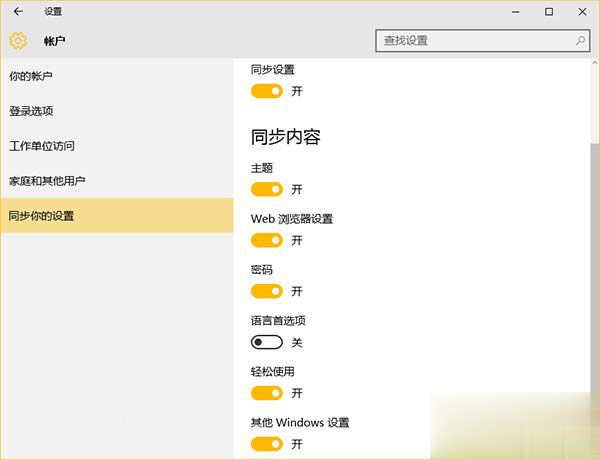Minimize the 设置 window
Viewport: 600px width, 460px height.
click(x=516, y=12)
